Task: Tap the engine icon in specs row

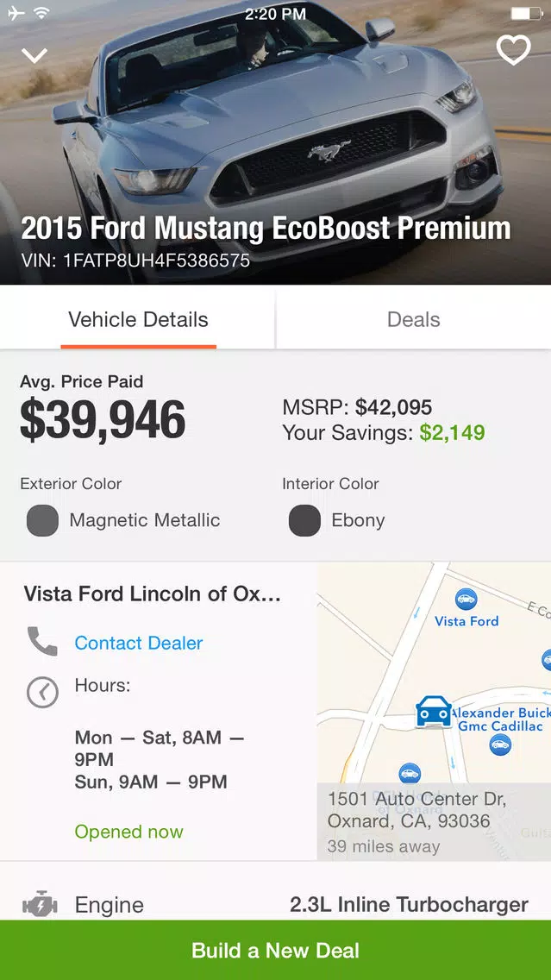Action: [40, 904]
